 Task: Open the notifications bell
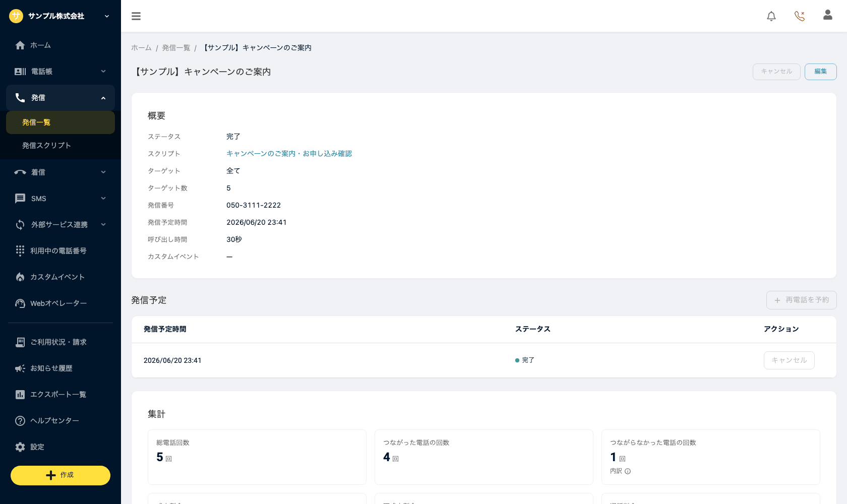pos(771,16)
